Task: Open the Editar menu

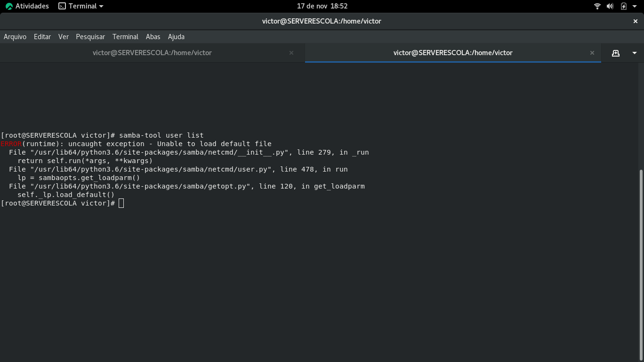Action: tap(42, 37)
